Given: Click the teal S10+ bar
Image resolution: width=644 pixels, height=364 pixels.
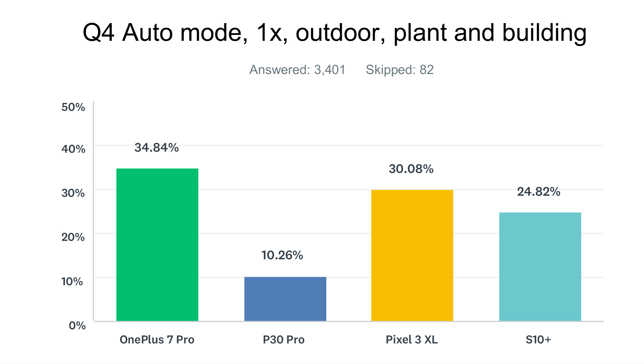Looking at the screenshot, I should pyautogui.click(x=540, y=267).
